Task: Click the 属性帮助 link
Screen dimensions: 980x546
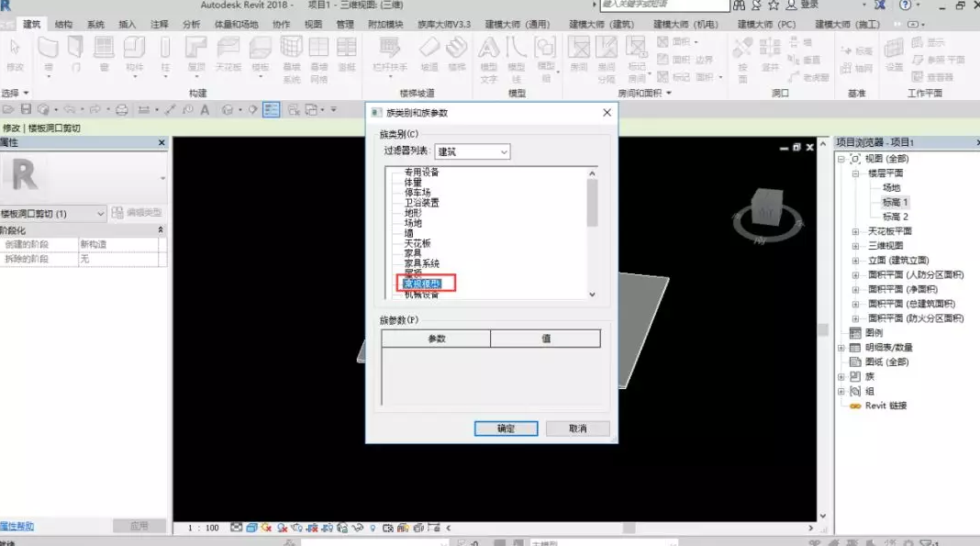Action: (17, 526)
